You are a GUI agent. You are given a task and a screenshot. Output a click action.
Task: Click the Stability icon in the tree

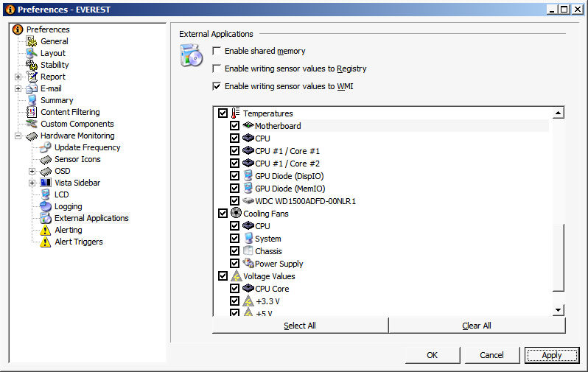tap(32, 65)
